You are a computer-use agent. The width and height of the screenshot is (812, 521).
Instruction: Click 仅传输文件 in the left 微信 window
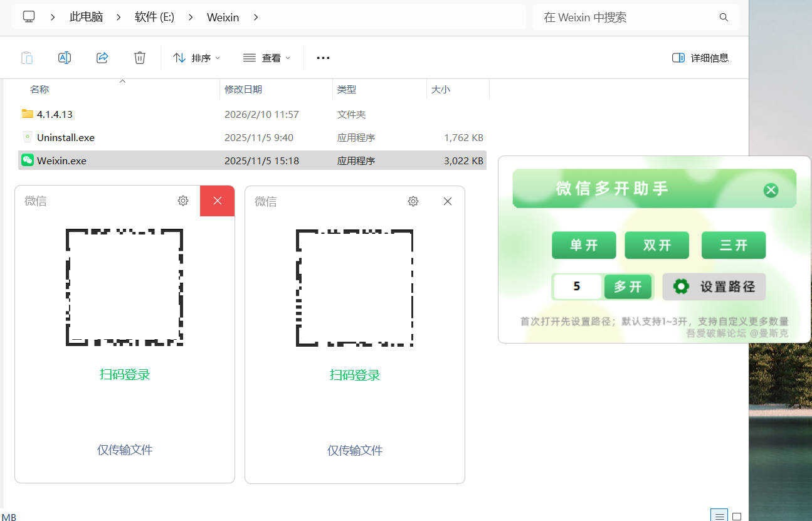125,450
